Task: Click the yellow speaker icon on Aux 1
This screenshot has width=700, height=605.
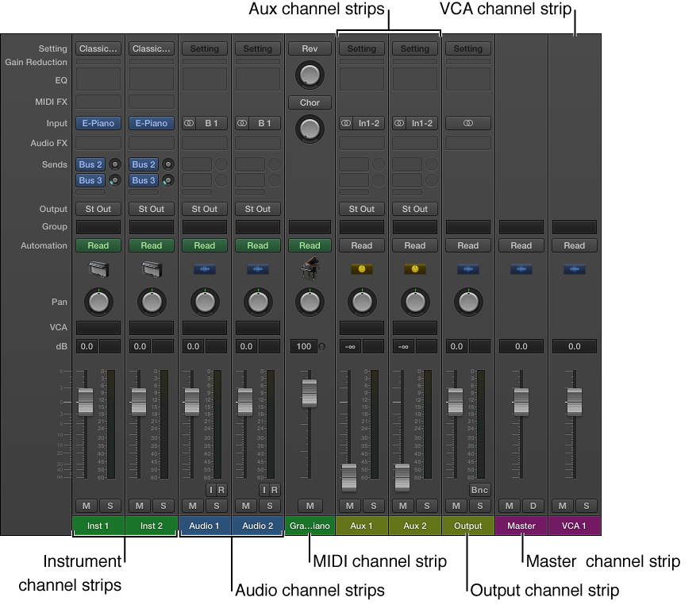Action: coord(362,268)
